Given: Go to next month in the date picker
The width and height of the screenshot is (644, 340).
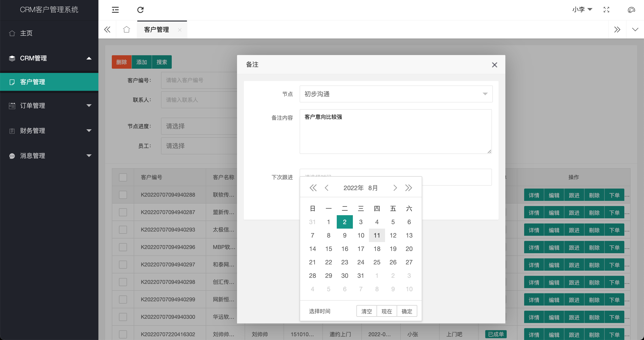Looking at the screenshot, I should (395, 188).
